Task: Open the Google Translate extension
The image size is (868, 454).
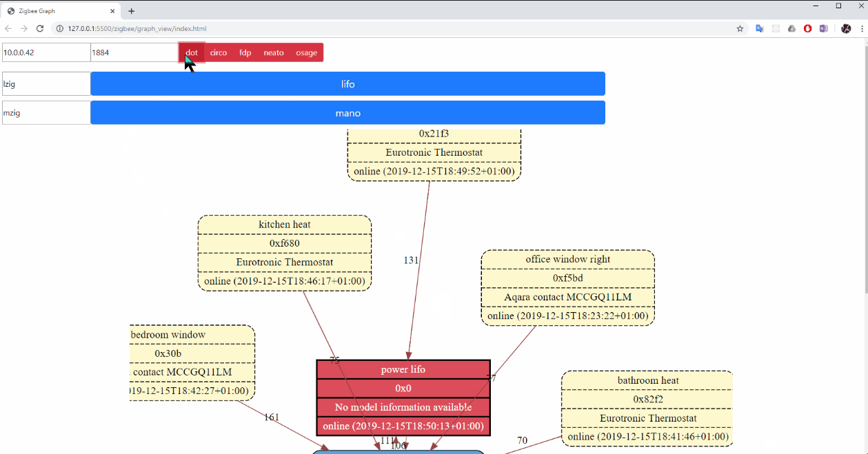Action: [759, 29]
